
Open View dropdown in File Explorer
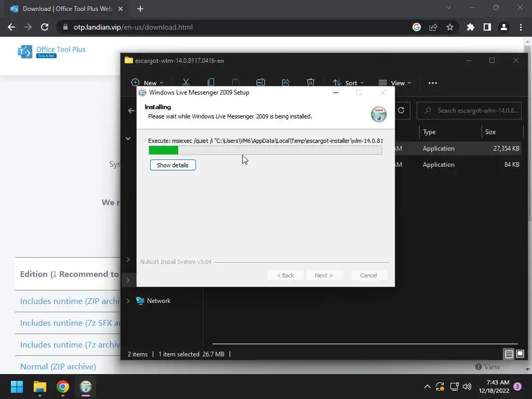tap(395, 83)
